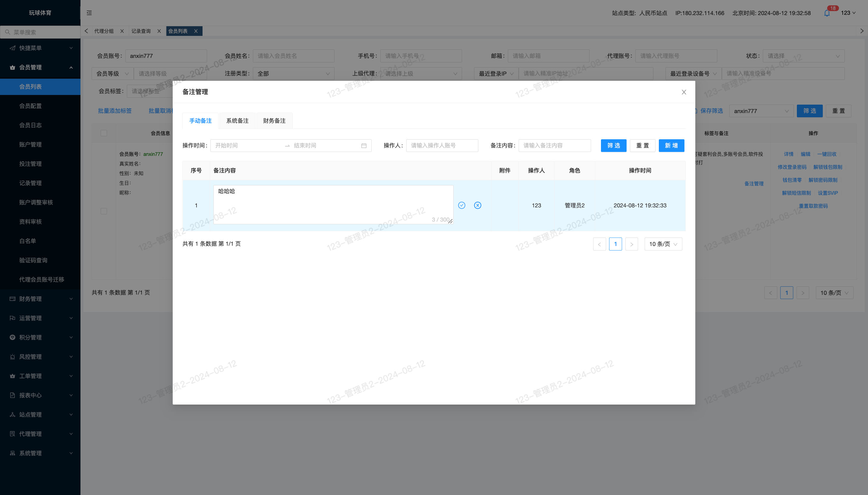Close the 会员列表 tab with its X icon
The image size is (868, 495).
(196, 31)
